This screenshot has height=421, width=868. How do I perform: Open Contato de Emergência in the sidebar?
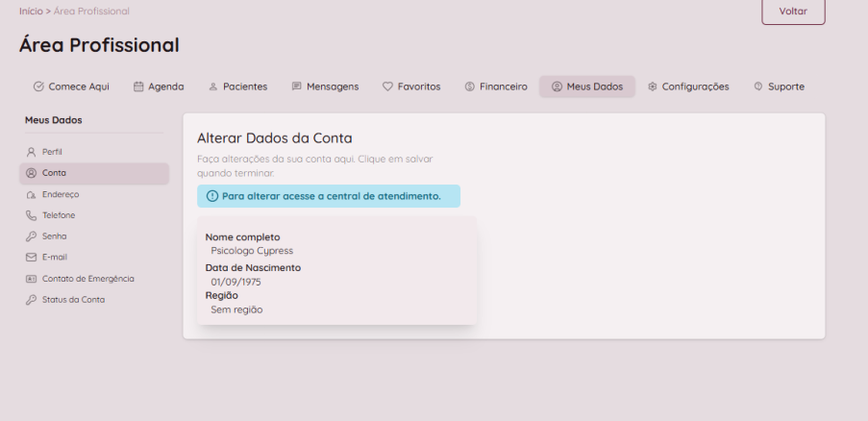[x=87, y=279]
